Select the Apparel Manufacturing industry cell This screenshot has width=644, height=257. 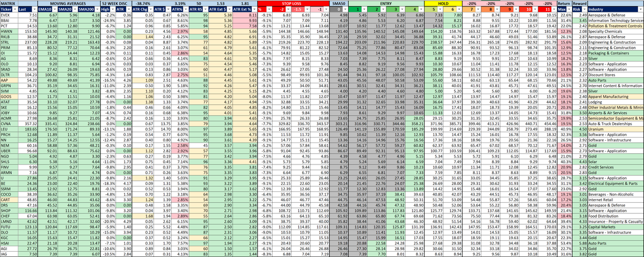(616, 97)
